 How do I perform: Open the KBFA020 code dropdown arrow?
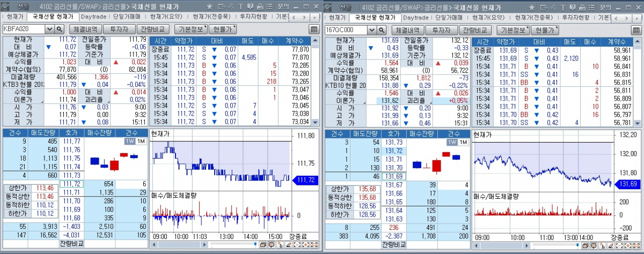[50, 29]
